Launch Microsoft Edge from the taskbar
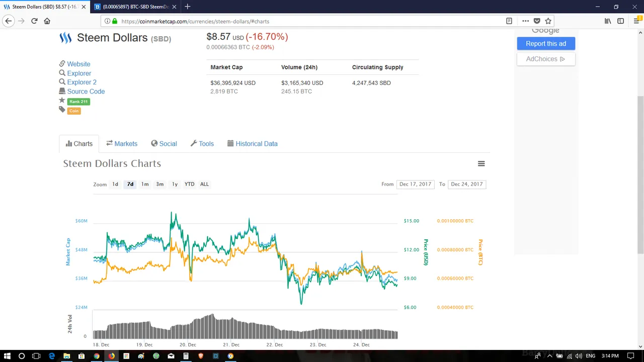 (51, 356)
